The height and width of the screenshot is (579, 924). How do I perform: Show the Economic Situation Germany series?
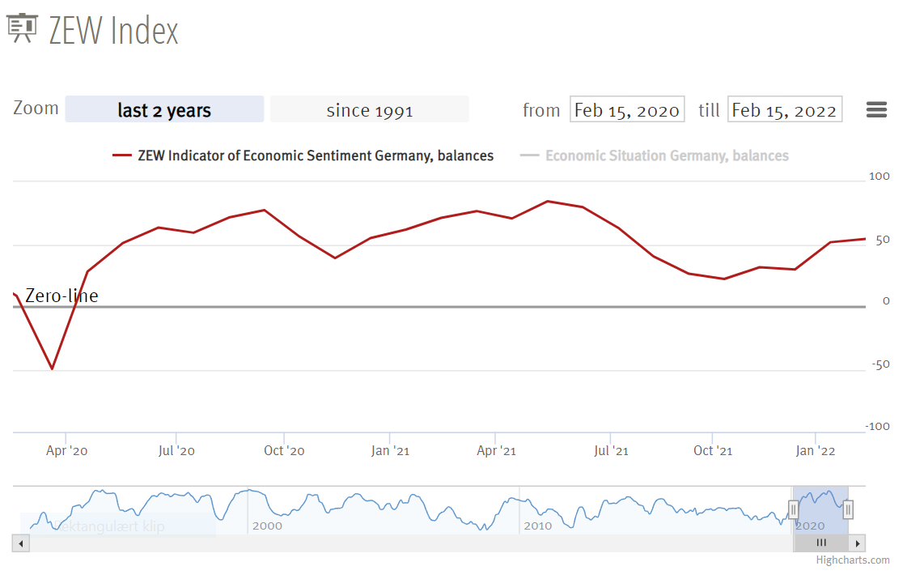(666, 155)
